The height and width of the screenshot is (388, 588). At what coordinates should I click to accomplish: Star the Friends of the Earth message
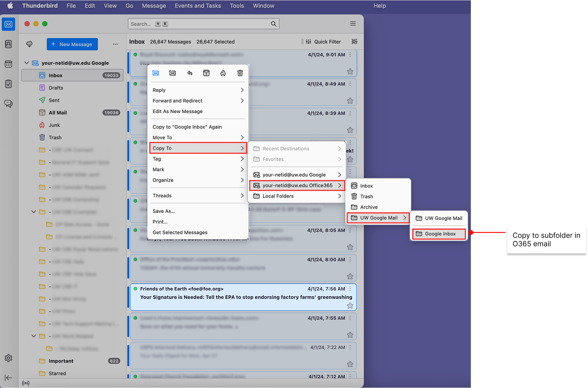(x=350, y=305)
